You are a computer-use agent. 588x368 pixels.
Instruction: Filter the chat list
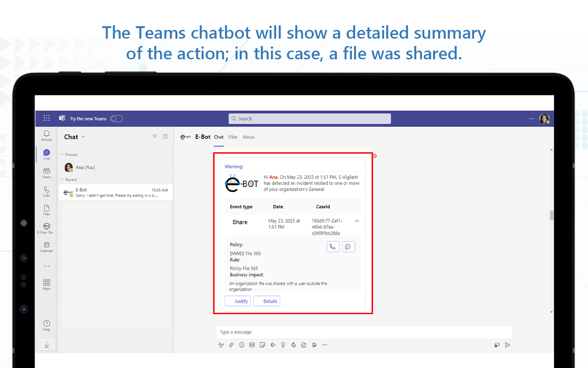tap(155, 137)
